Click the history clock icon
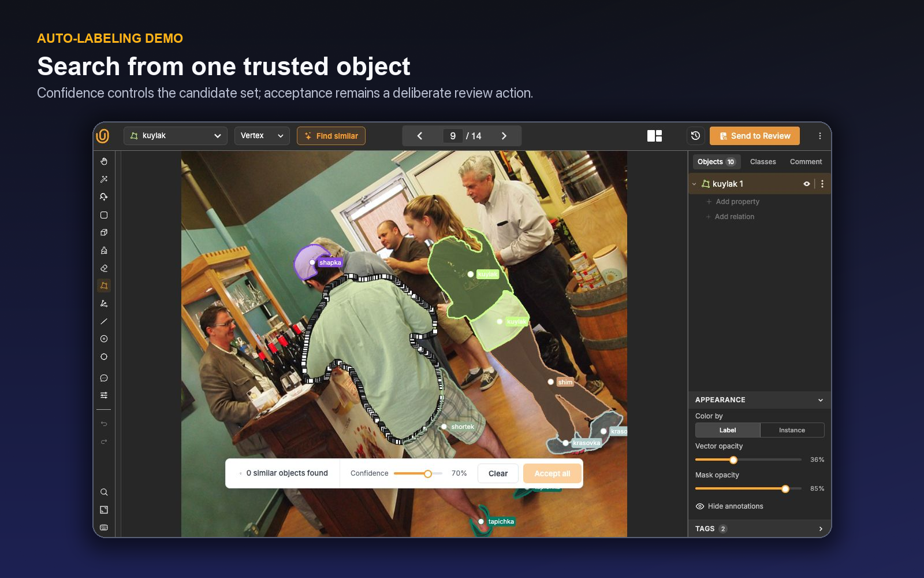Image resolution: width=924 pixels, height=578 pixels. [695, 136]
